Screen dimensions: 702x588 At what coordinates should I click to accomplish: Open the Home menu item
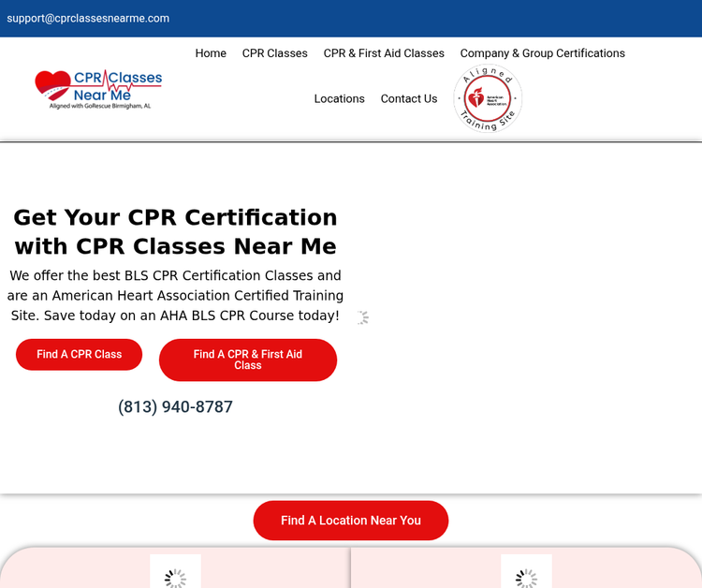pyautogui.click(x=211, y=53)
